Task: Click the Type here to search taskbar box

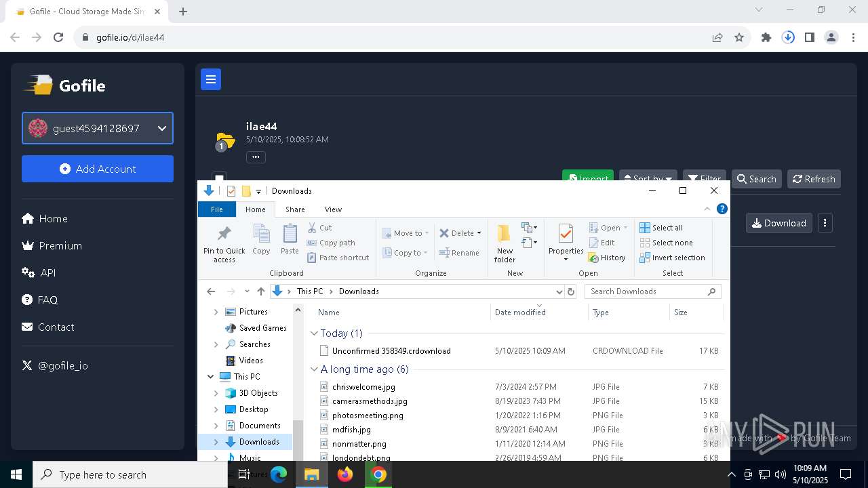Action: [x=130, y=474]
